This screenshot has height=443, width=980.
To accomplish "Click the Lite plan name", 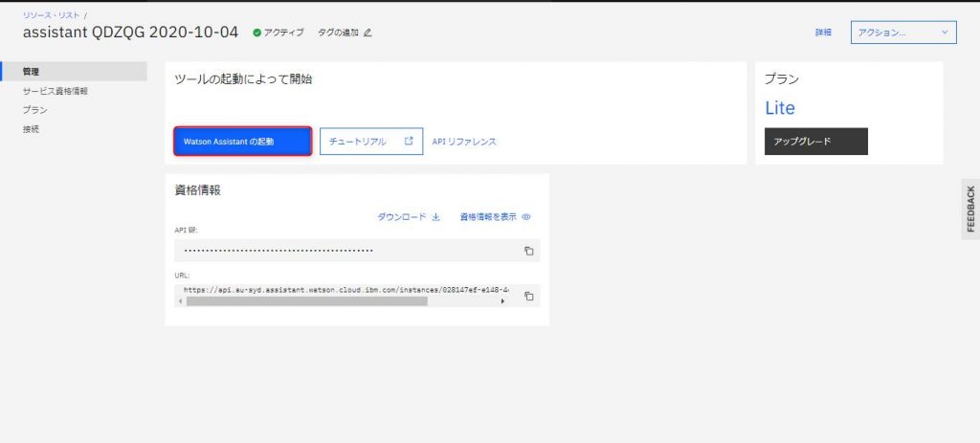I will coord(780,108).
